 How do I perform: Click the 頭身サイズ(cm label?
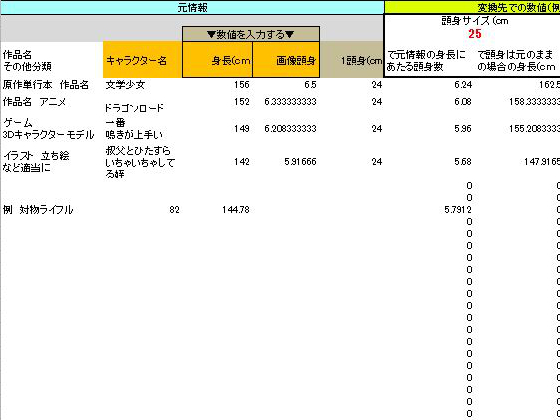click(x=475, y=21)
